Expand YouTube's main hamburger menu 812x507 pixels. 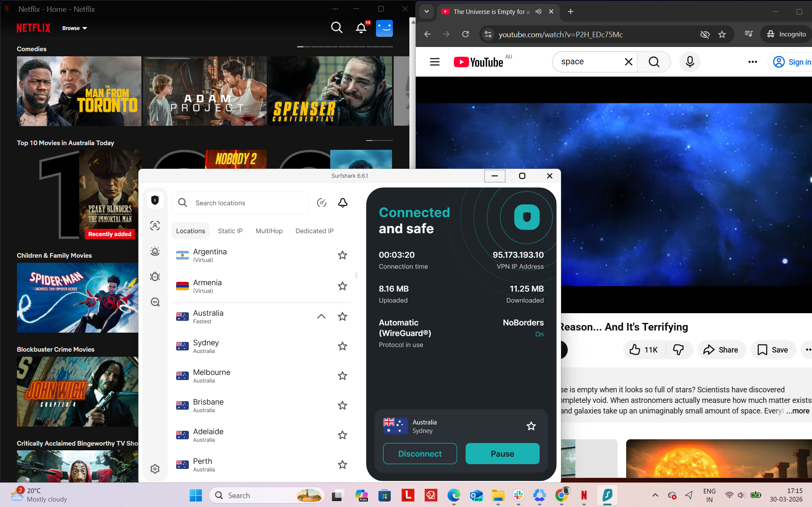click(x=434, y=62)
